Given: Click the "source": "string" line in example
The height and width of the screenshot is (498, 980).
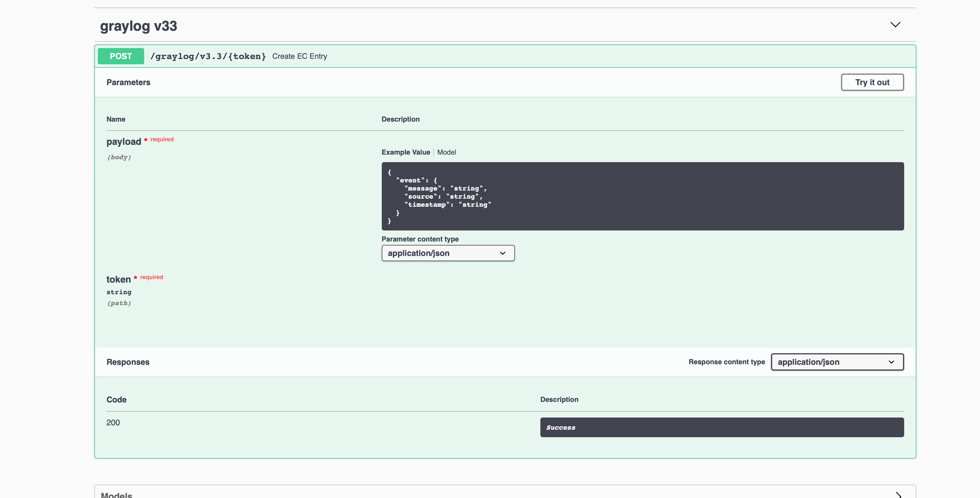Looking at the screenshot, I should [x=444, y=197].
